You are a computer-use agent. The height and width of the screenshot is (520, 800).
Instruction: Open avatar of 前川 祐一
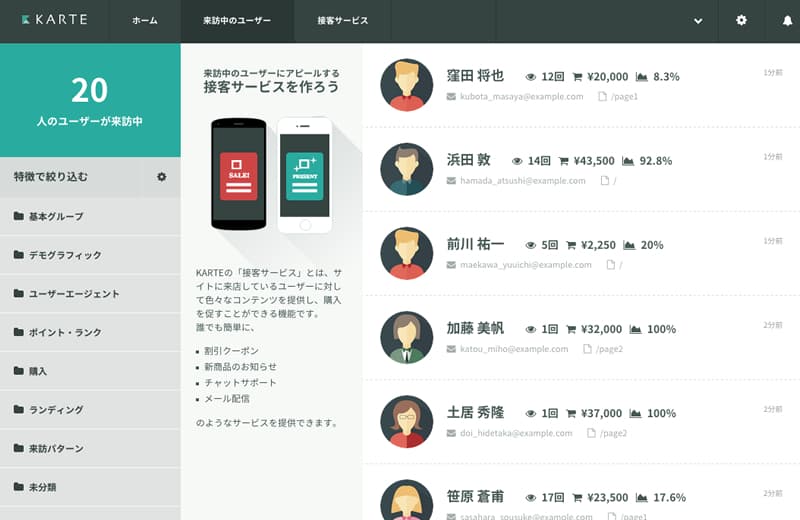(x=407, y=253)
